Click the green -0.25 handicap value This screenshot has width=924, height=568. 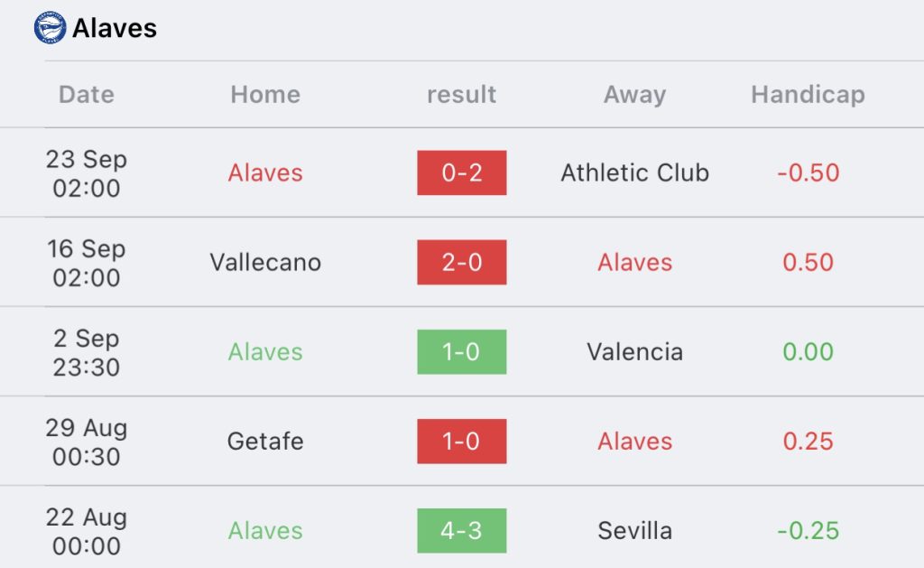click(808, 531)
